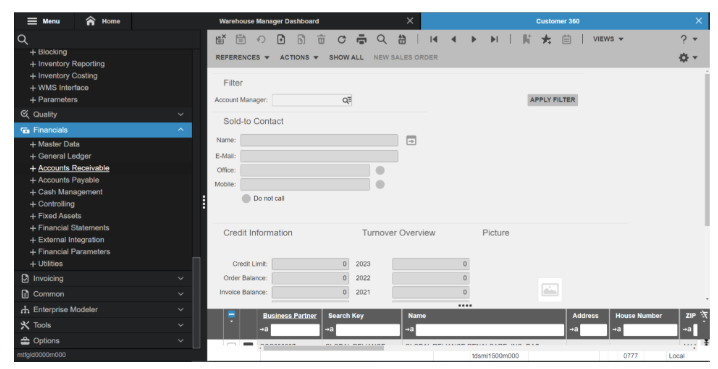Click the Delete trash can icon
Image resolution: width=718 pixels, height=369 pixels.
click(321, 39)
